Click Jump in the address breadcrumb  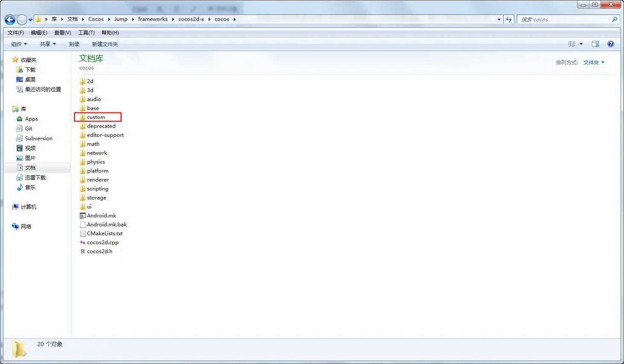click(x=121, y=19)
